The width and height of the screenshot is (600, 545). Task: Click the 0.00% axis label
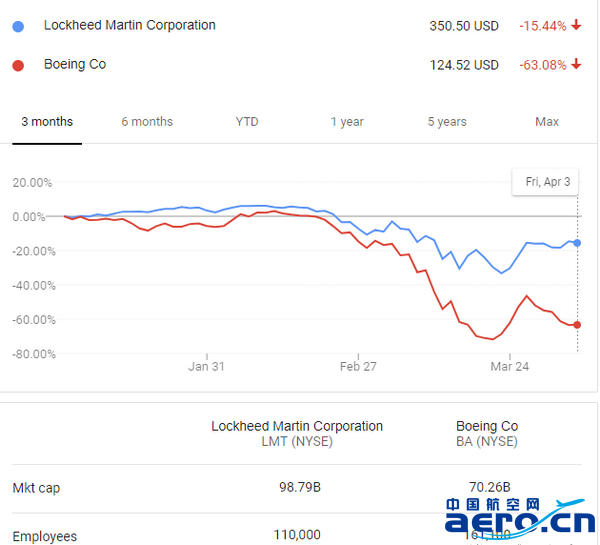[29, 217]
